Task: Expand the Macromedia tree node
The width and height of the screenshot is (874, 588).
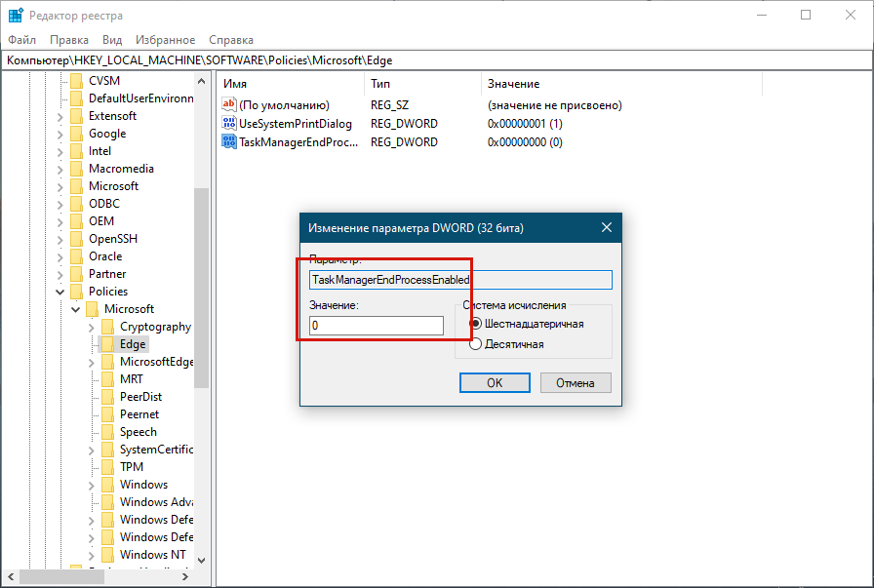Action: click(x=60, y=170)
